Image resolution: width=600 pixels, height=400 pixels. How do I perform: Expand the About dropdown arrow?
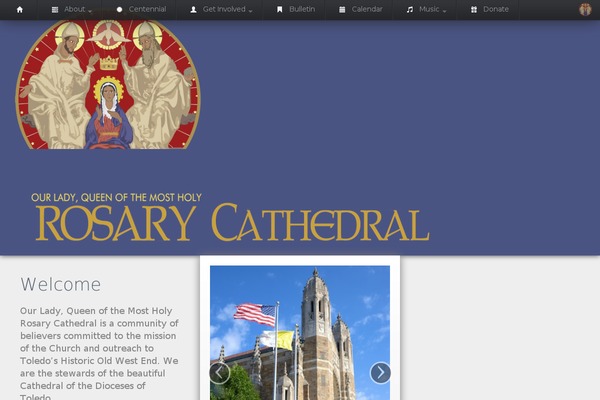90,11
